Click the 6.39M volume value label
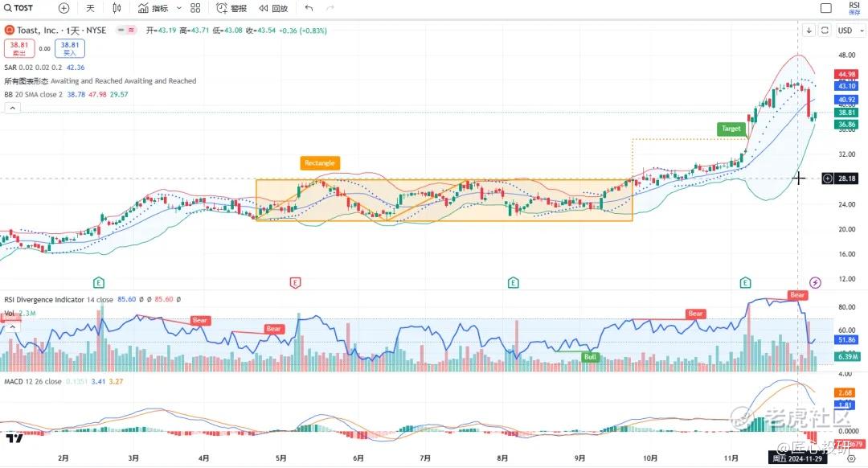Viewport: 868px width, 468px height. [x=848, y=357]
